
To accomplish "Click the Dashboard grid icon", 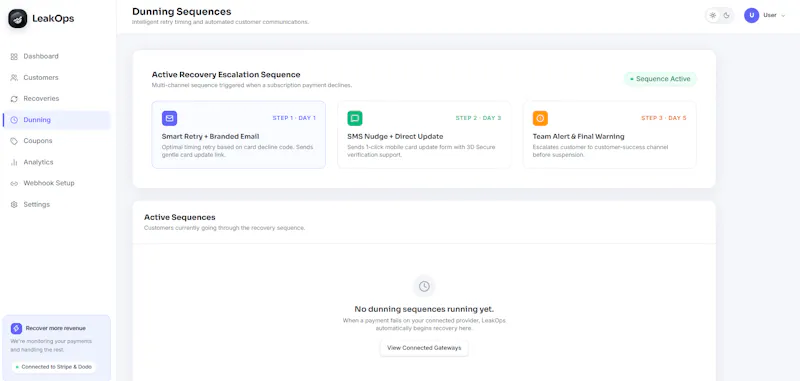I will (x=14, y=57).
